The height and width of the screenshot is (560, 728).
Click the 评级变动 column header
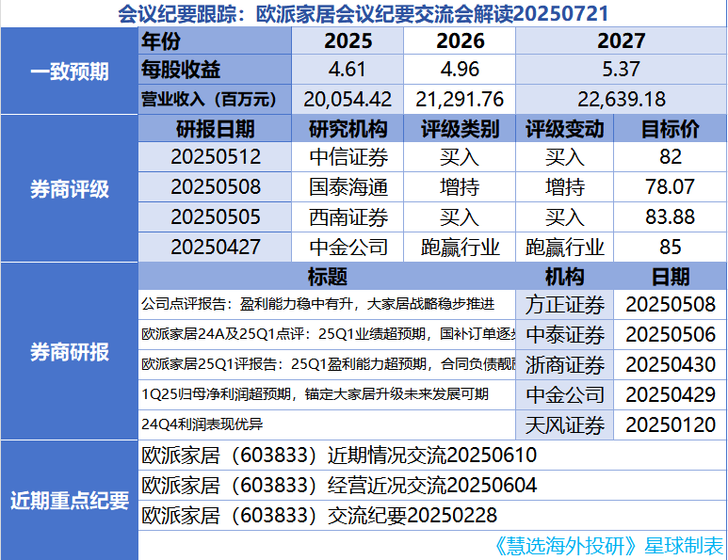click(x=564, y=129)
